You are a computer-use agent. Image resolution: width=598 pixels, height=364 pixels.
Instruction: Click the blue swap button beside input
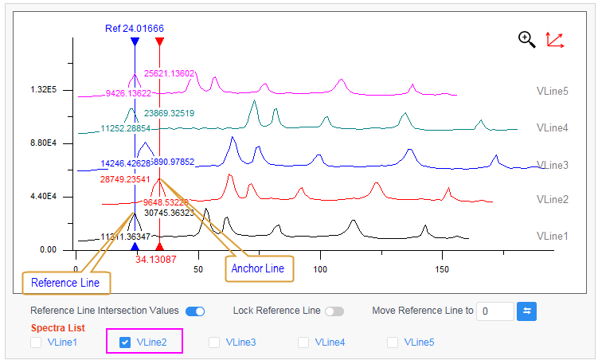pos(526,311)
